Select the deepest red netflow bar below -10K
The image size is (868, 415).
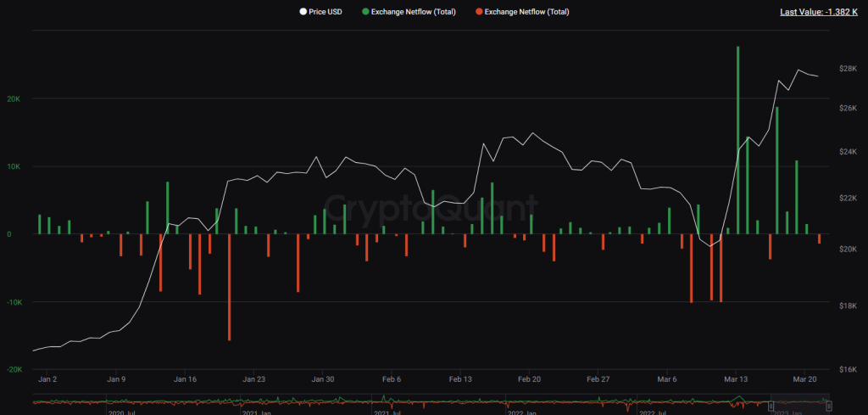click(229, 287)
